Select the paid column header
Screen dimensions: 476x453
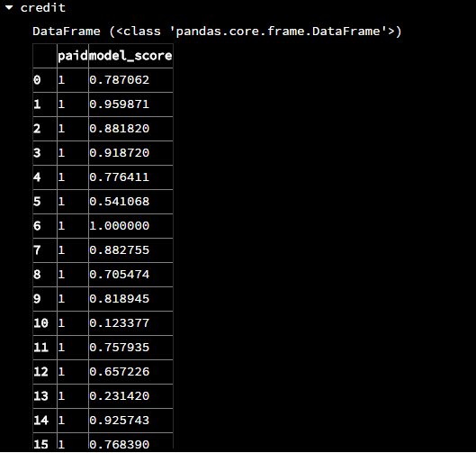73,56
